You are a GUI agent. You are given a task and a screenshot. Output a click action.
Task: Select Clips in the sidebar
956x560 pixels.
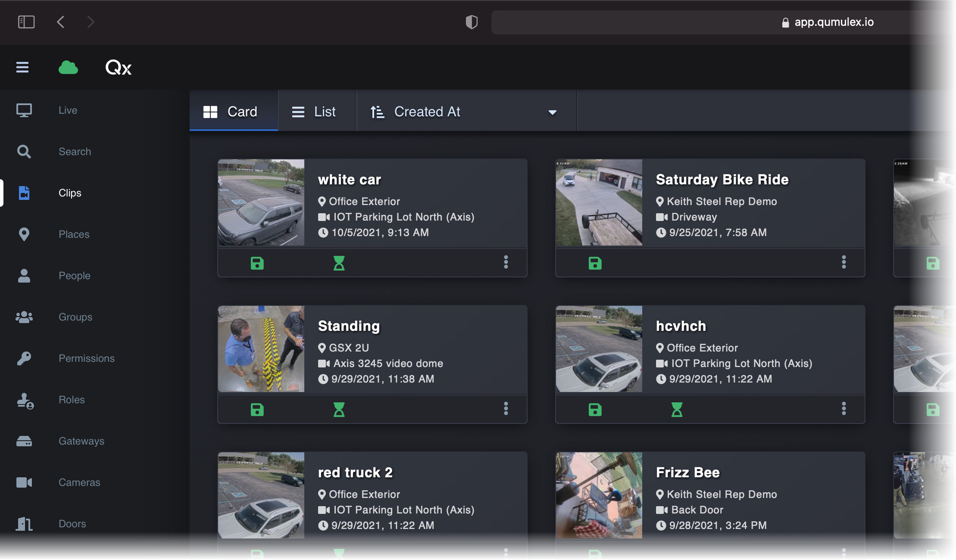[70, 193]
